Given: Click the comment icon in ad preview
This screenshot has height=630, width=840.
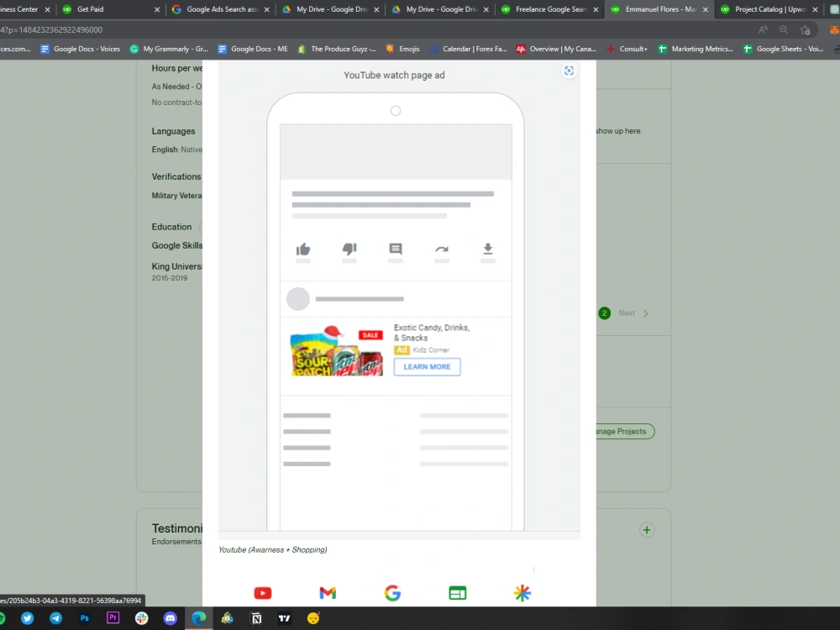Looking at the screenshot, I should click(396, 249).
